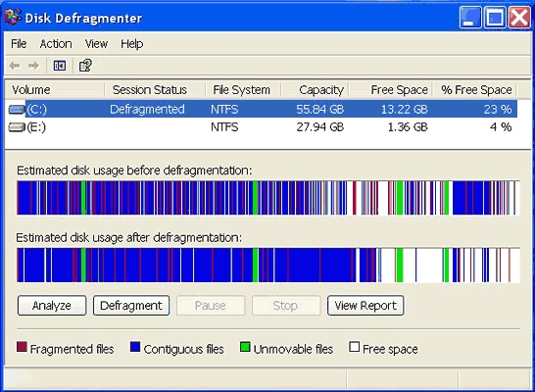Click the before-defragmentation disk usage bar
Screen dimensions: 535x392
[268, 198]
